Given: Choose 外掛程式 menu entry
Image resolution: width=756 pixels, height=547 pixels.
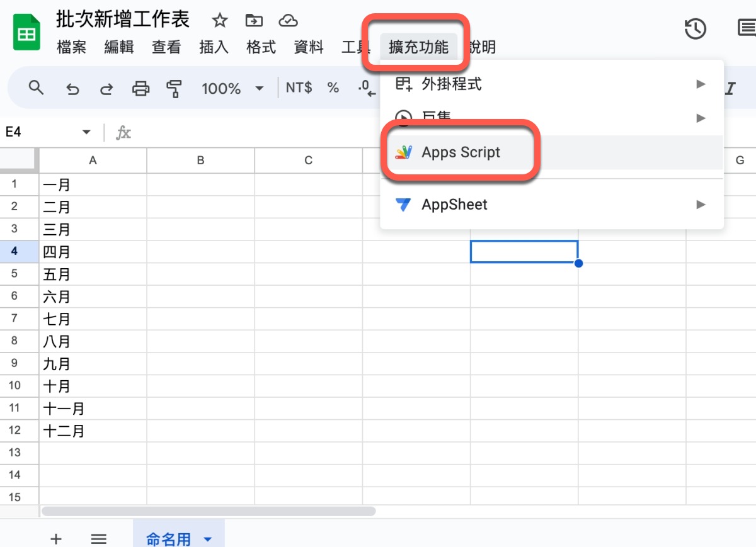Looking at the screenshot, I should pos(552,84).
